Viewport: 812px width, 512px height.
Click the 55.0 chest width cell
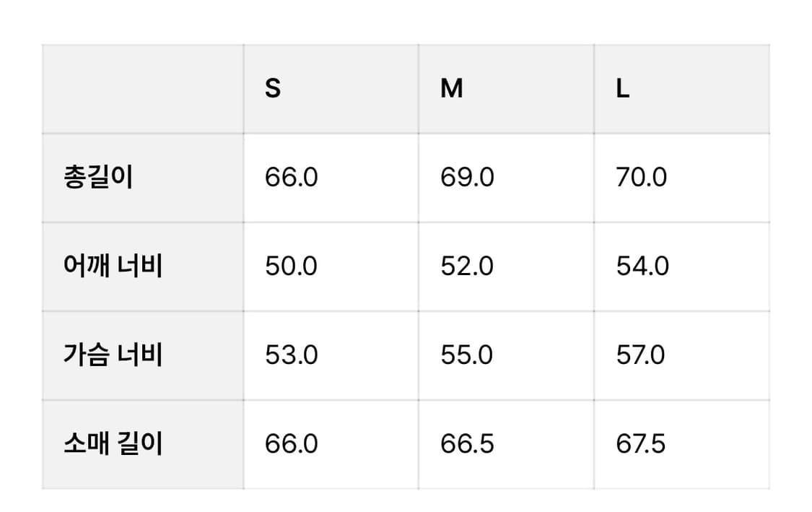(467, 355)
